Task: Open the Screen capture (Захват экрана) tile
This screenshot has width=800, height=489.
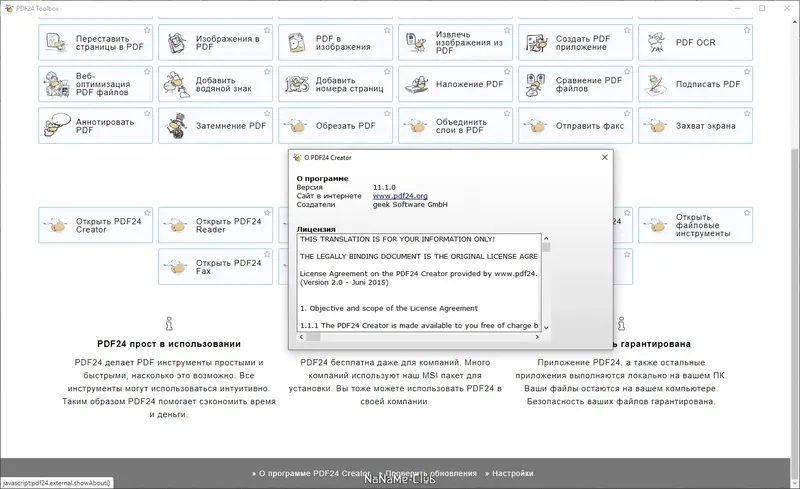Action: point(695,126)
